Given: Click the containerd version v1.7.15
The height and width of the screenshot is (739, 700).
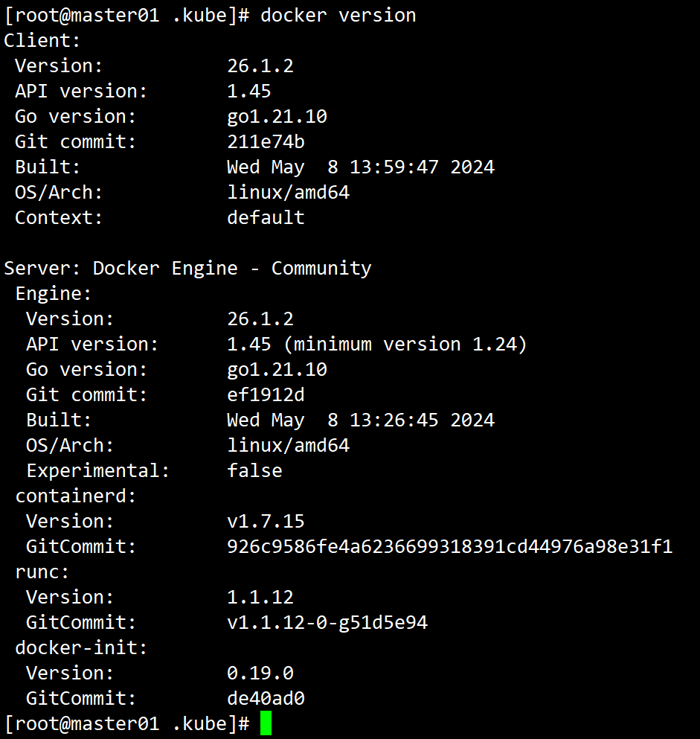Looking at the screenshot, I should point(266,522).
